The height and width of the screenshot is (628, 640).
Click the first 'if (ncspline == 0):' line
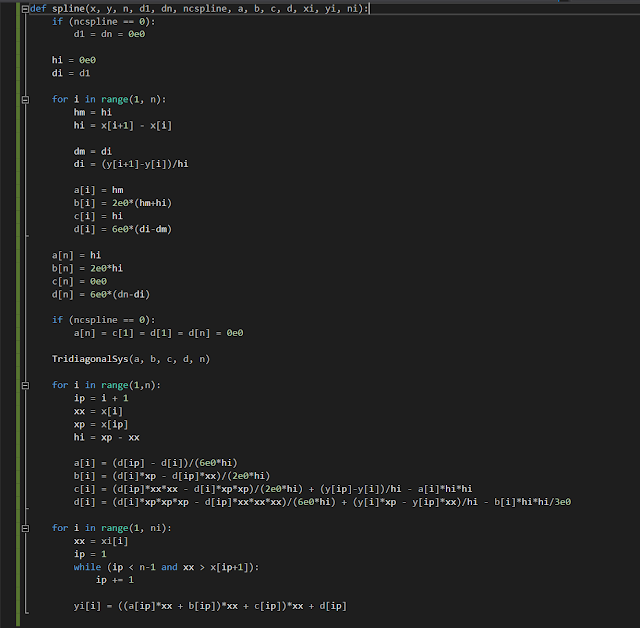[x=104, y=22]
